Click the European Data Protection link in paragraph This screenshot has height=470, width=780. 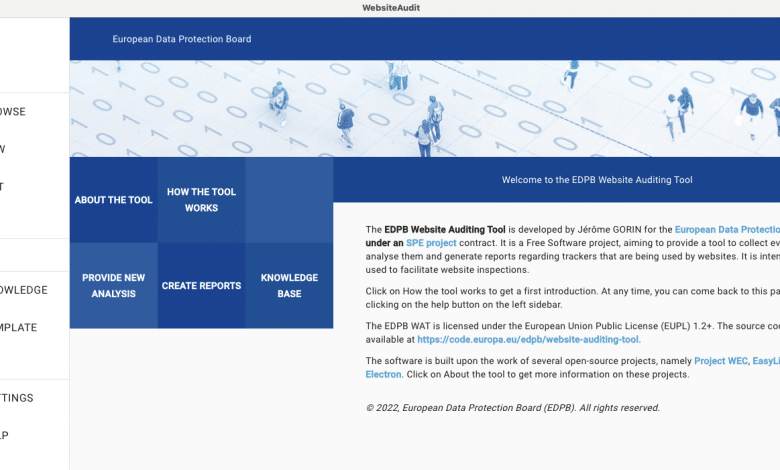[727, 230]
